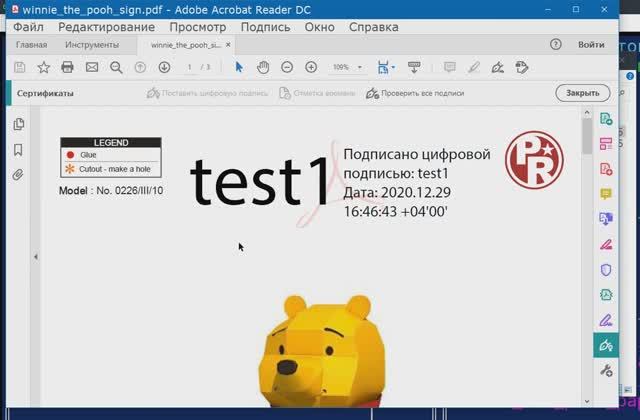Collapse the left navigation pane arrow
Image resolution: width=640 pixels, height=420 pixels.
[x=36, y=257]
